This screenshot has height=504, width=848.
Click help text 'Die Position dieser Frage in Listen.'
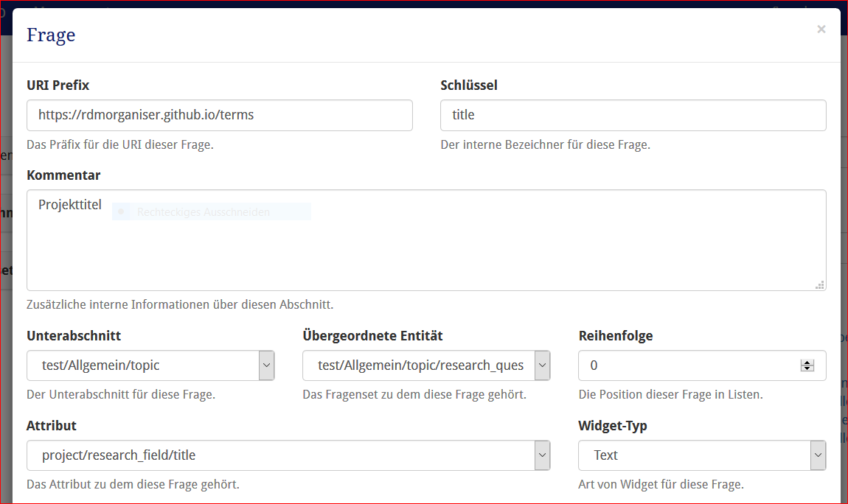pyautogui.click(x=670, y=395)
